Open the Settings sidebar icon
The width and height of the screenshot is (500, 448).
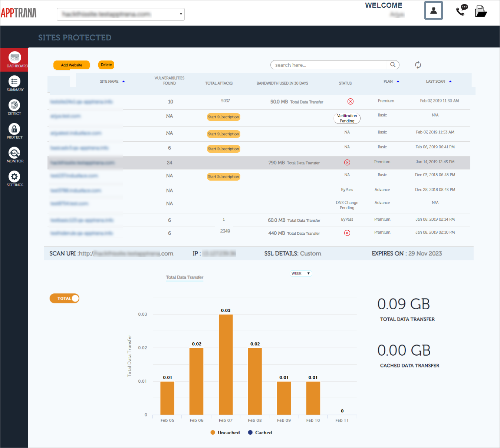click(14, 178)
